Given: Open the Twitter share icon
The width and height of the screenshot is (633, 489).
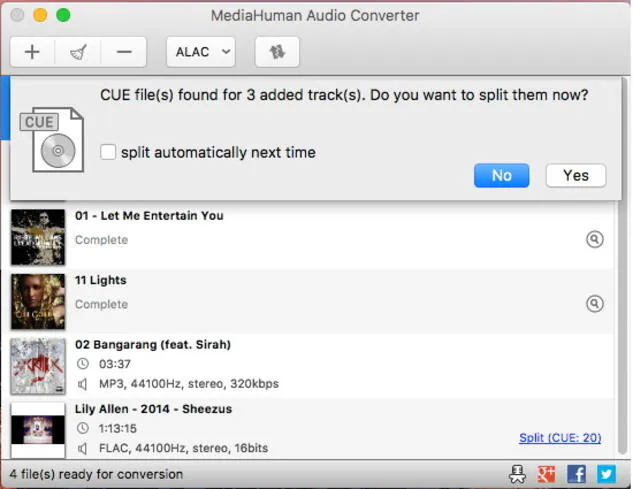Looking at the screenshot, I should pyautogui.click(x=607, y=474).
